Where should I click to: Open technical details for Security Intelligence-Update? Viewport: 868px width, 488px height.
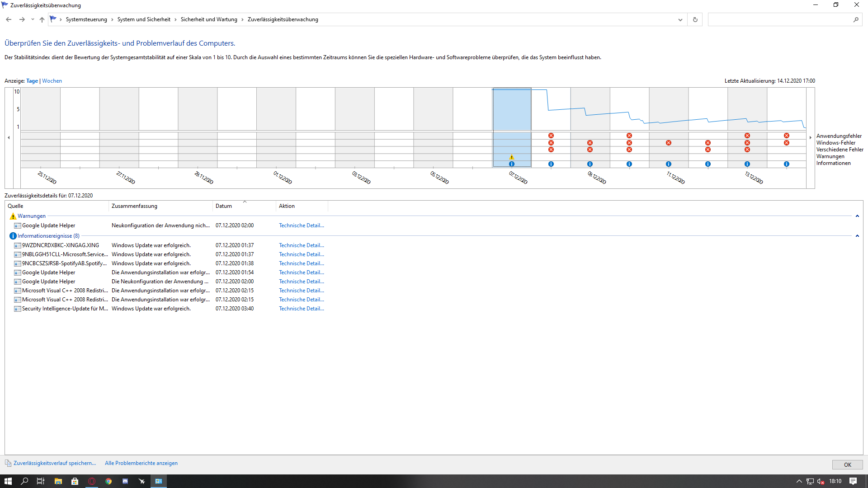pyautogui.click(x=301, y=309)
